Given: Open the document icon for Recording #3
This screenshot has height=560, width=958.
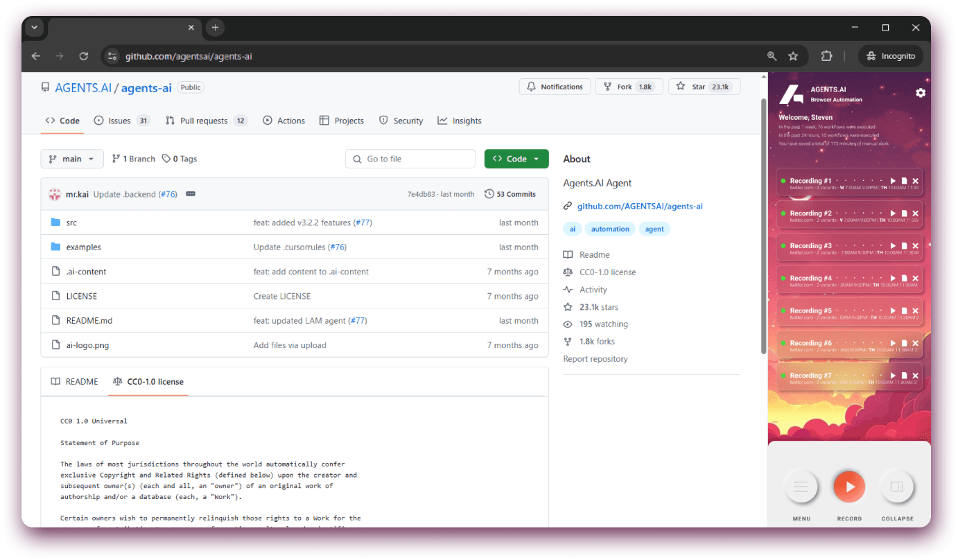Looking at the screenshot, I should tap(904, 246).
